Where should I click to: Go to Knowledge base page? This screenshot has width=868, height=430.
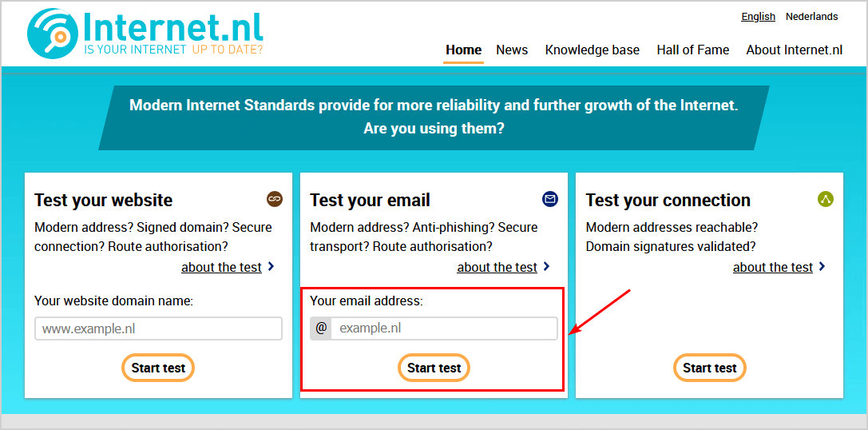click(593, 50)
